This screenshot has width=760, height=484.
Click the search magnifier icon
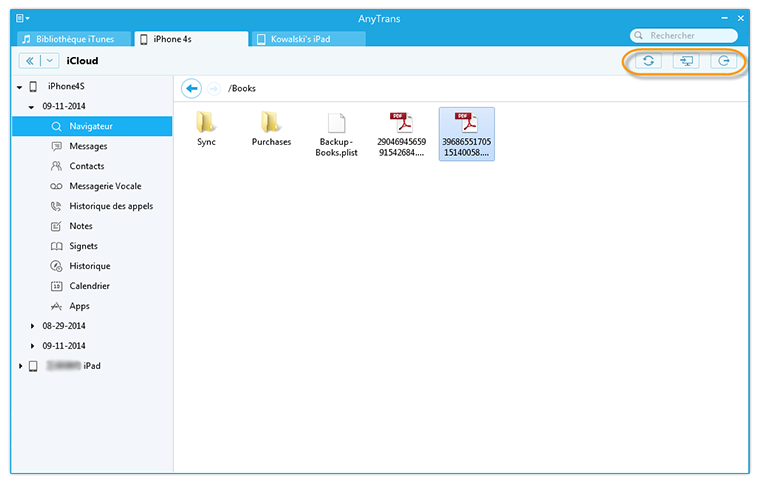[639, 35]
